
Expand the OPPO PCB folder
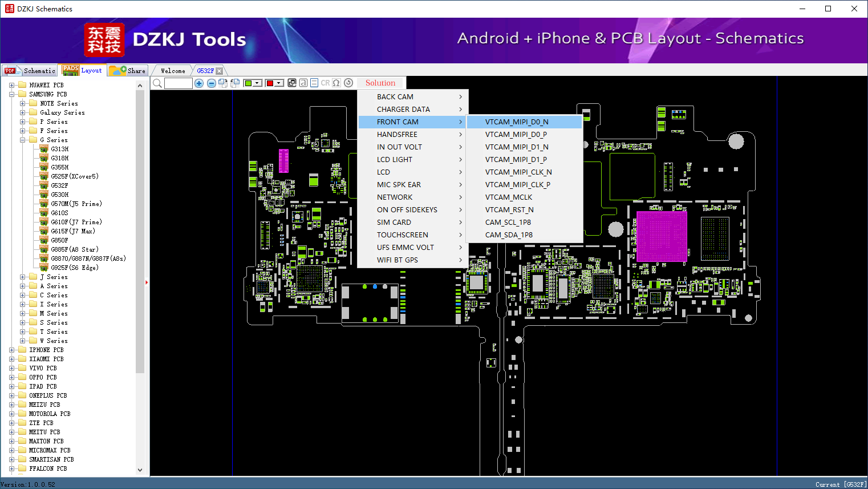tap(11, 377)
